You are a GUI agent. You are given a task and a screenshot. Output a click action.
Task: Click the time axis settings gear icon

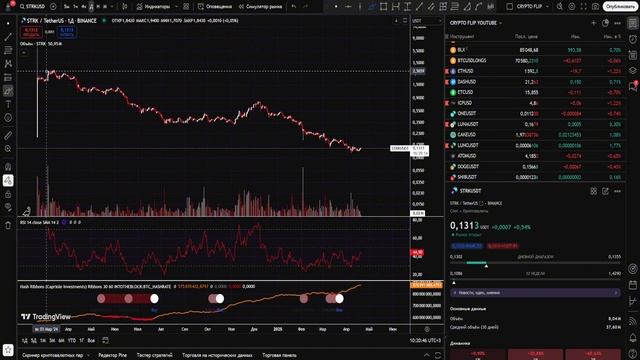point(427,329)
